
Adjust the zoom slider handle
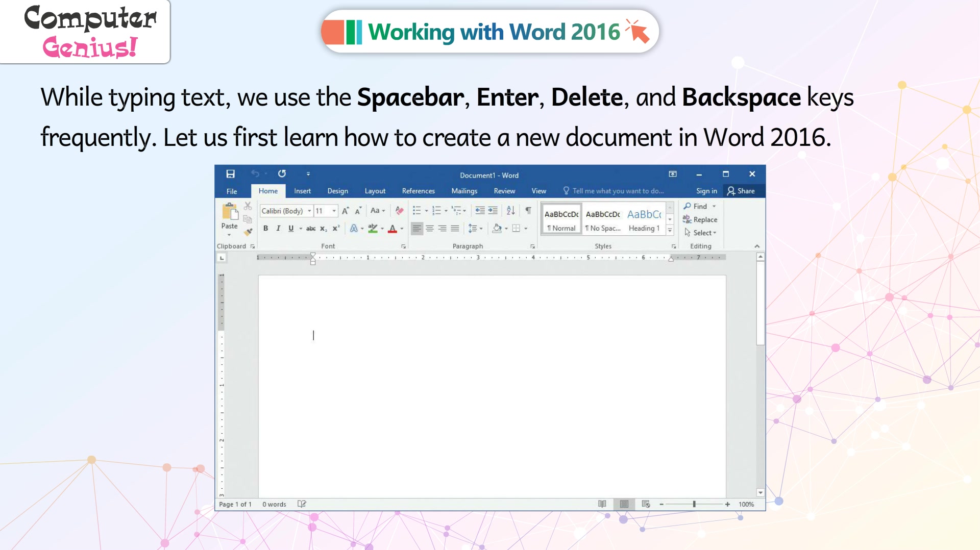[x=694, y=504]
